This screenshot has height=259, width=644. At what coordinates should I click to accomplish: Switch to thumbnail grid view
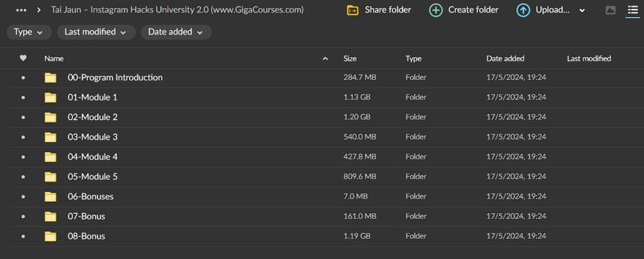pos(611,10)
